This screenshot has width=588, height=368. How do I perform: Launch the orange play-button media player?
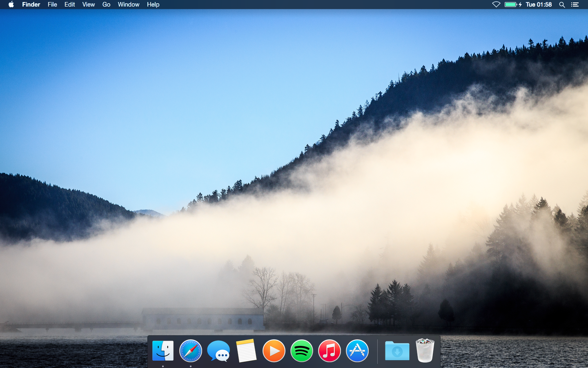click(274, 351)
